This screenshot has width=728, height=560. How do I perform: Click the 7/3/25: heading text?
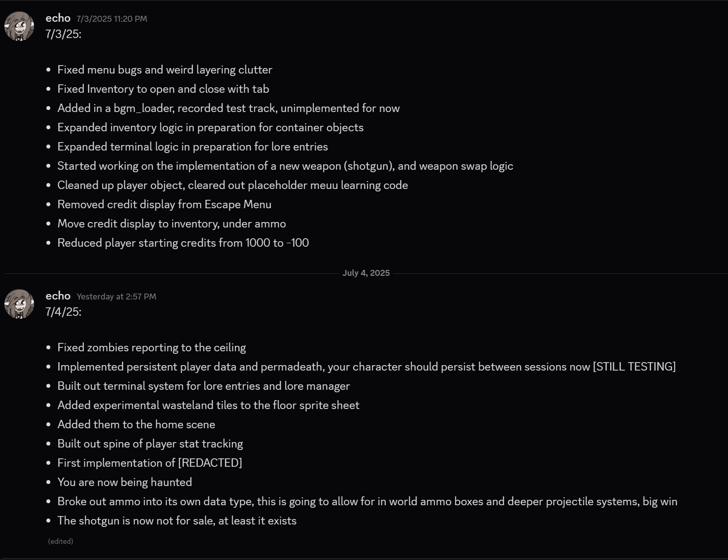pyautogui.click(x=63, y=34)
